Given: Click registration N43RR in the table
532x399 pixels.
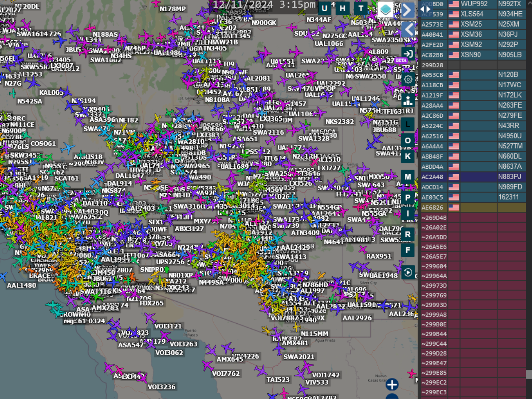Looking at the screenshot, I should coord(509,126).
